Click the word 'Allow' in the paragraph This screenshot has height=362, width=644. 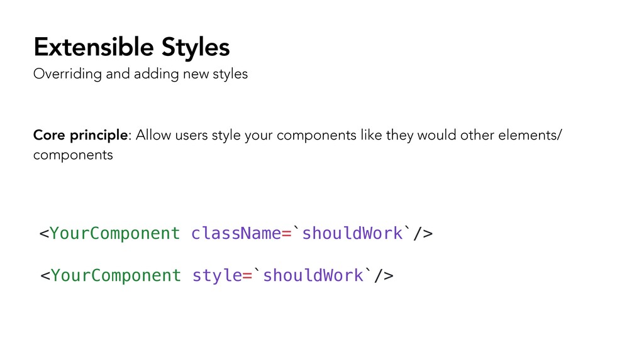coord(153,135)
